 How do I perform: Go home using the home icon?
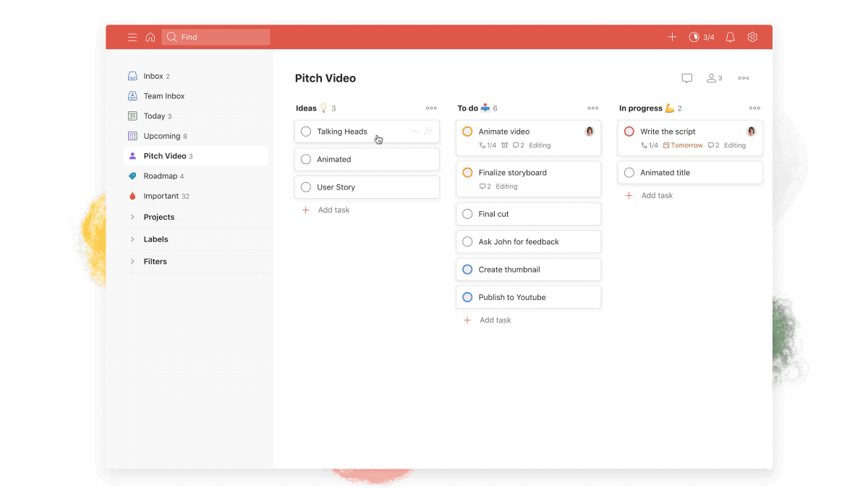tap(150, 37)
